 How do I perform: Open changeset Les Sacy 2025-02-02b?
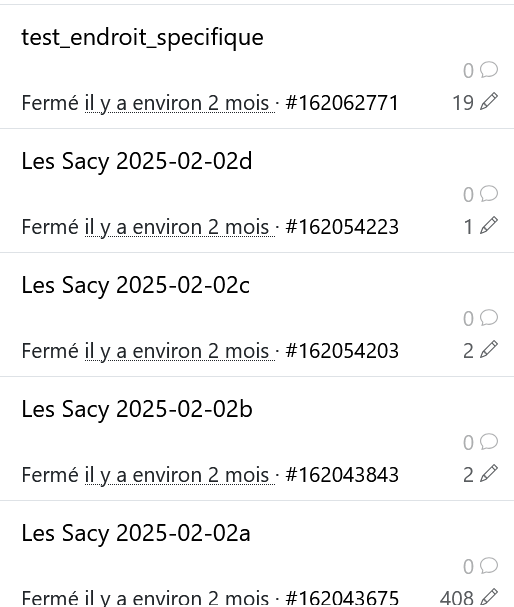point(137,409)
